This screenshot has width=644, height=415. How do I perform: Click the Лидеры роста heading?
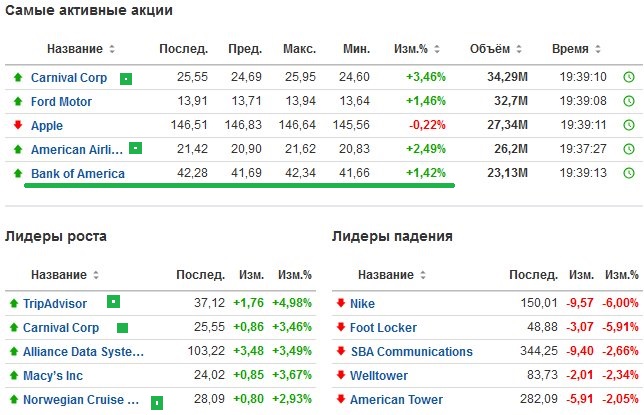coord(56,236)
